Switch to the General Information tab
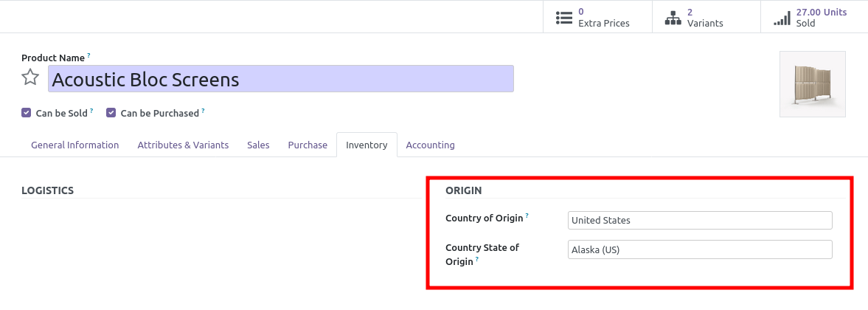Image resolution: width=868 pixels, height=310 pixels. coord(74,145)
